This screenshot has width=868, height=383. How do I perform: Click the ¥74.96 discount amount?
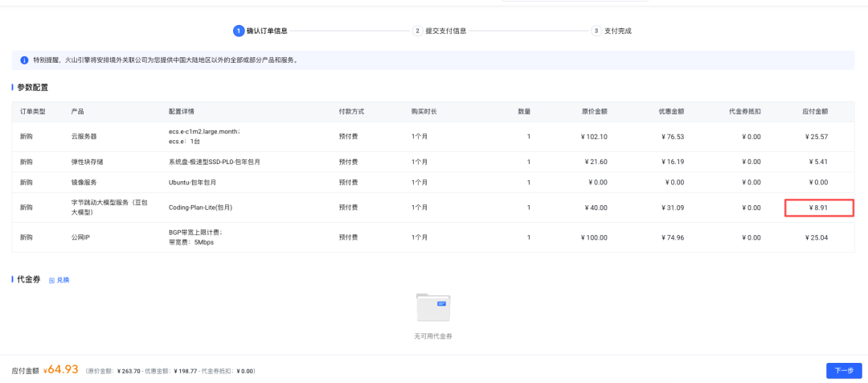[673, 237]
